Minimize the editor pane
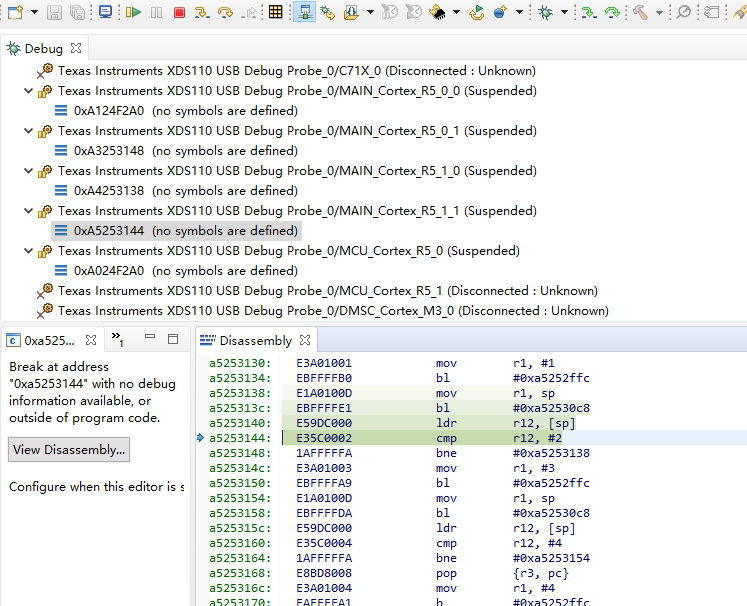This screenshot has width=747, height=606. point(150,336)
